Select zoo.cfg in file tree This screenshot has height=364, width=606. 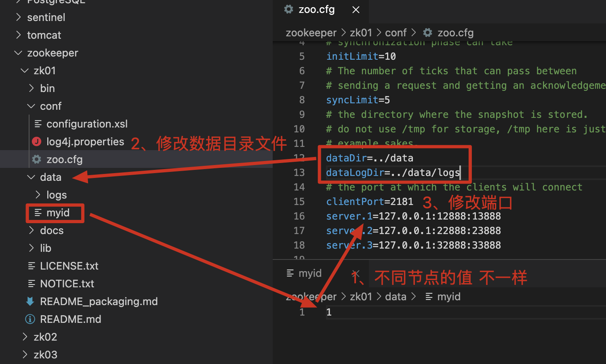[x=64, y=159]
